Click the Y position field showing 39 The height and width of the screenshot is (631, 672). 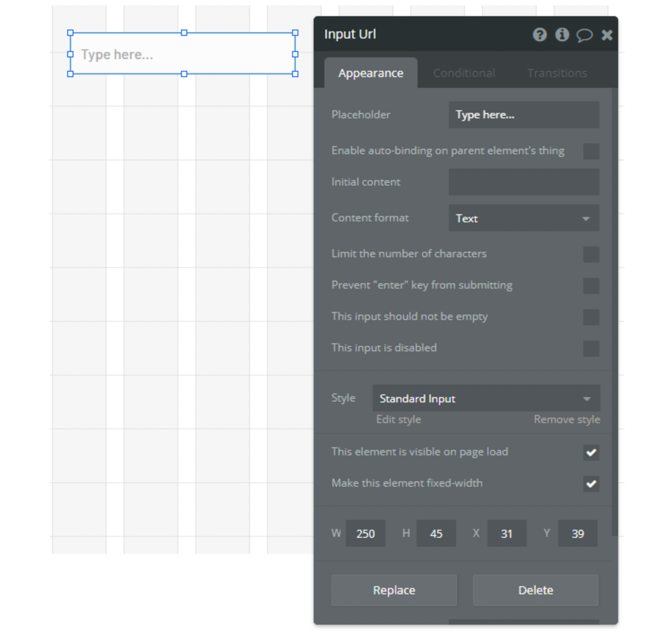click(577, 533)
